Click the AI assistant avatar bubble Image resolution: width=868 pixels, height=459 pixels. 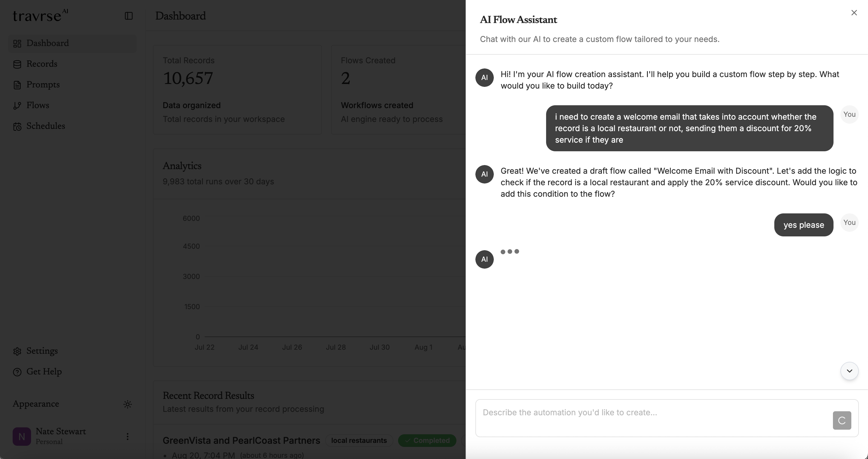click(484, 78)
